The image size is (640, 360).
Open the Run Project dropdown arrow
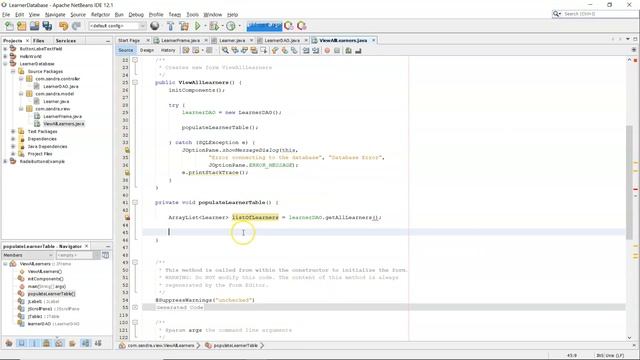coord(205,26)
